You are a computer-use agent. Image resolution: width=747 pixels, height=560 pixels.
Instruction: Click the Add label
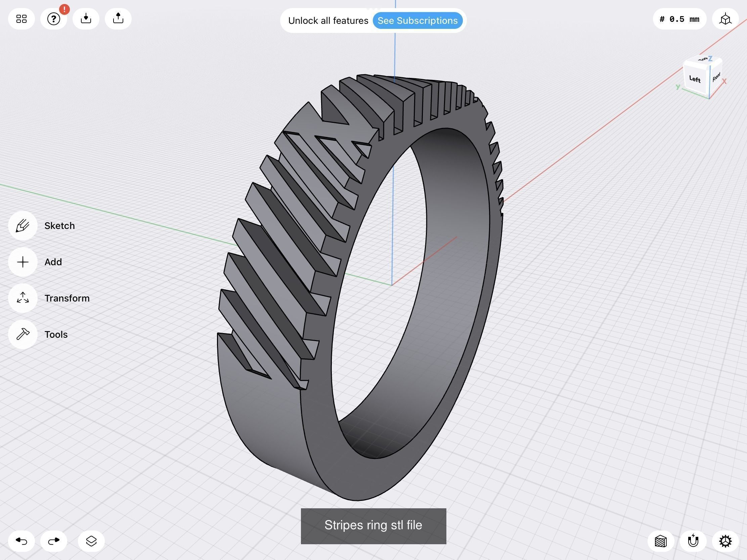point(53,262)
